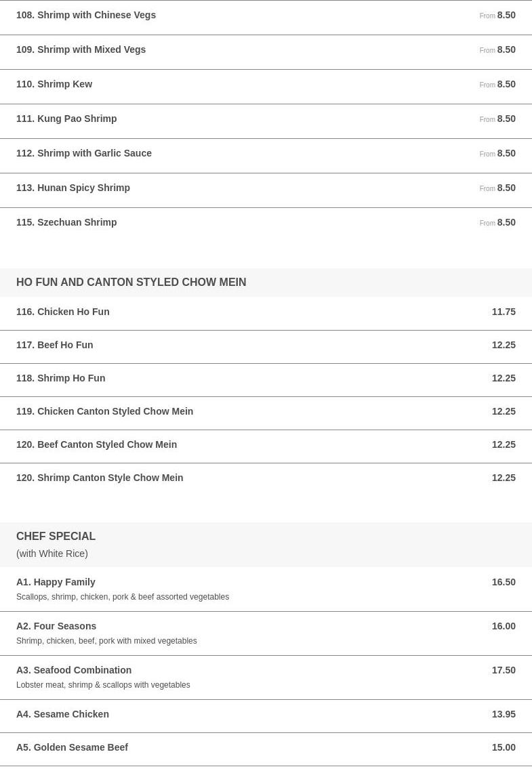
Task: Choose 118. Shrimp Ho Fun
Action: [x=266, y=380]
